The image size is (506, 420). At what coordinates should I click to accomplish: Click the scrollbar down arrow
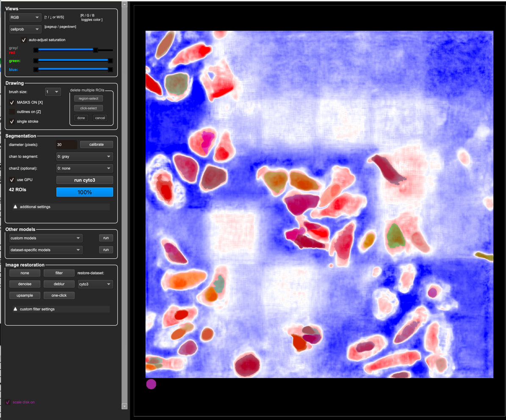pos(124,406)
